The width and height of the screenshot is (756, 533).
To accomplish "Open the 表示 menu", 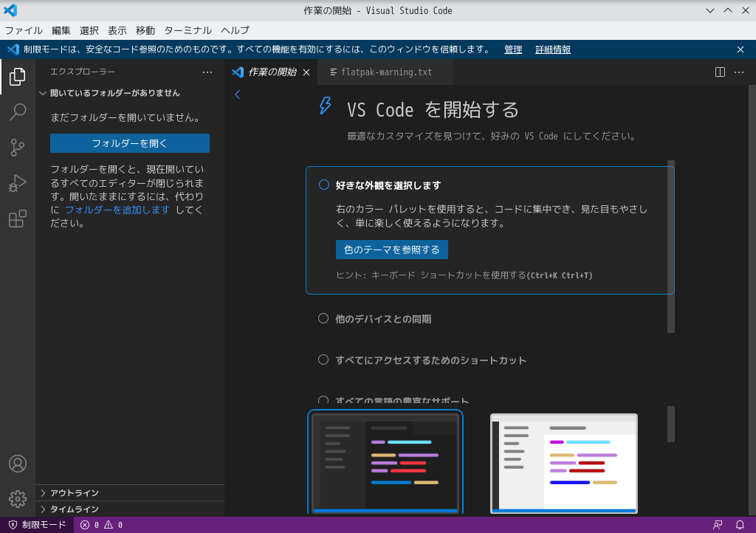I will 117,30.
